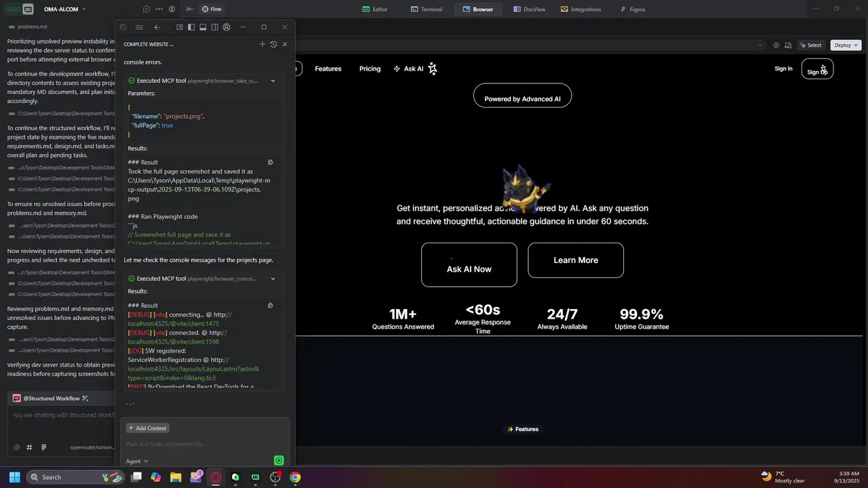Click the account profile icon in main header
The image size is (868, 488).
tap(172, 9)
